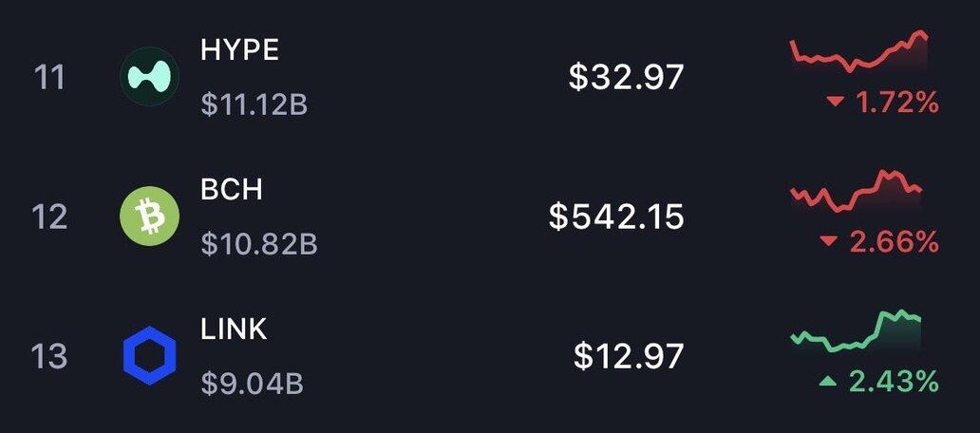The height and width of the screenshot is (433, 980).
Task: Click the green up arrow beside 2.43%
Action: click(x=829, y=382)
